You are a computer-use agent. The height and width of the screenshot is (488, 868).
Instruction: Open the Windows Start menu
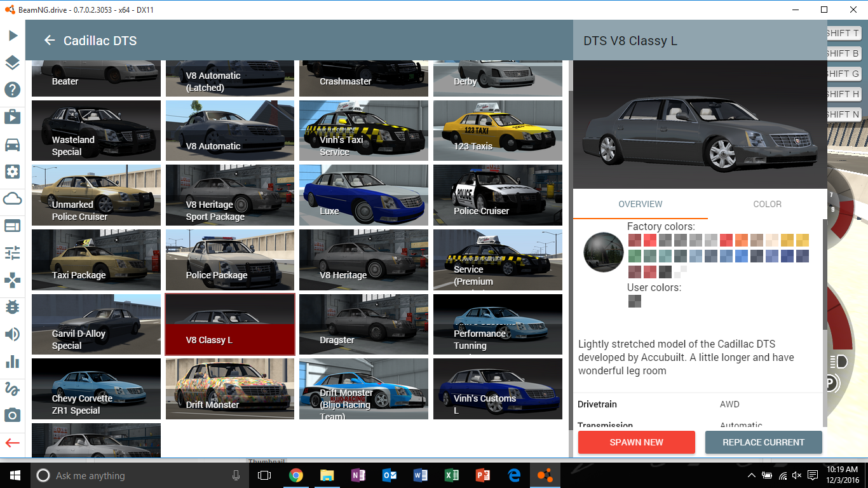[x=15, y=475]
